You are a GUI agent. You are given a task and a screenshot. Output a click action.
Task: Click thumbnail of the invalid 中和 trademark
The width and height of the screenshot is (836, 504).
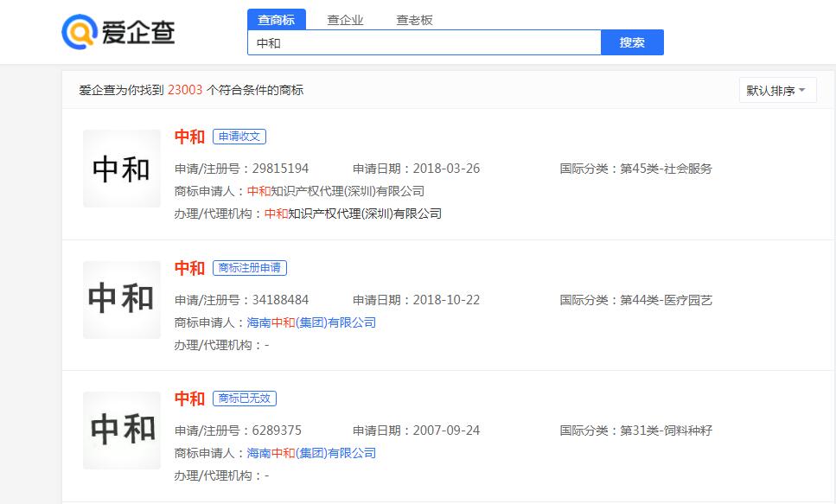[121, 430]
